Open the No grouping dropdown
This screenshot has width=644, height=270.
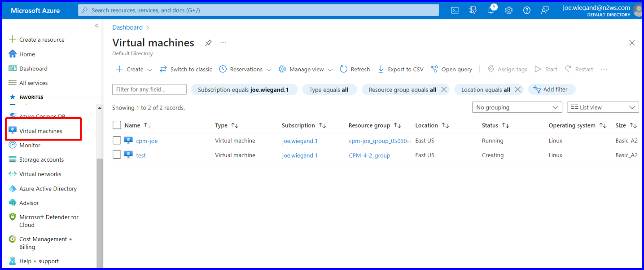[x=517, y=107]
